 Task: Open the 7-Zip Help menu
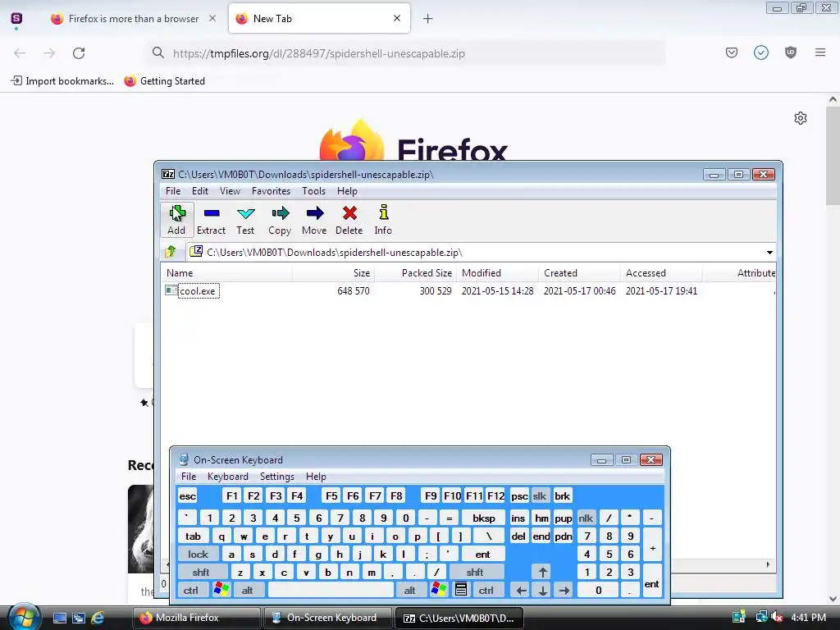click(x=347, y=191)
